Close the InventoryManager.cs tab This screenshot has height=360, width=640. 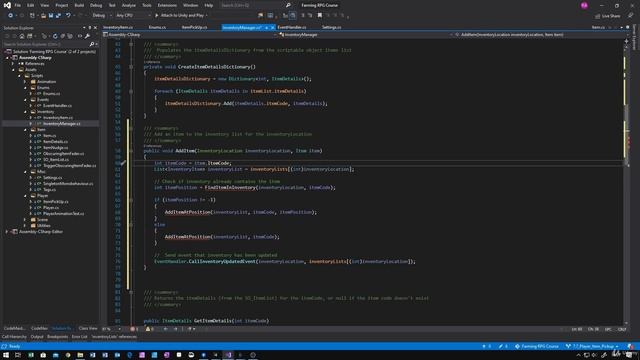click(x=272, y=28)
